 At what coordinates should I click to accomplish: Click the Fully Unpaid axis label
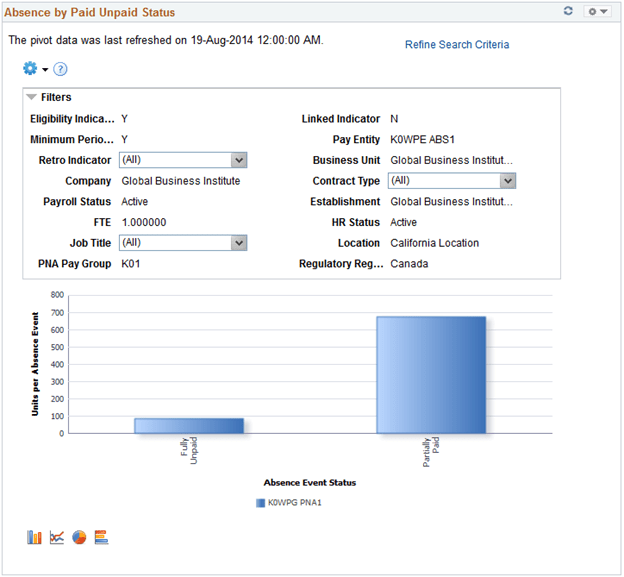(189, 450)
